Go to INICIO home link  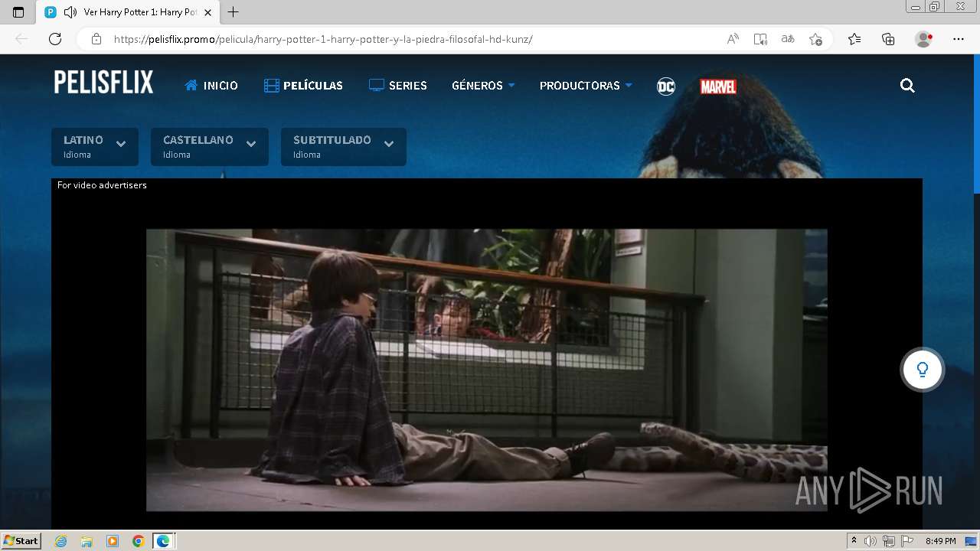211,86
